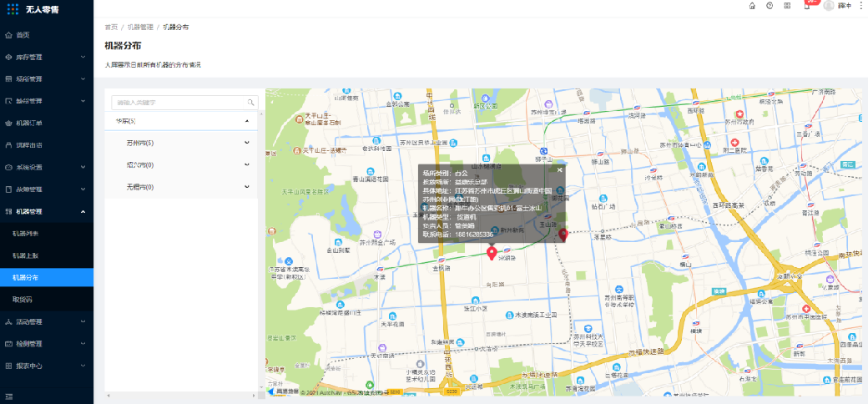Expand the 库存管理 sidebar menu
868x404 pixels.
coord(47,57)
